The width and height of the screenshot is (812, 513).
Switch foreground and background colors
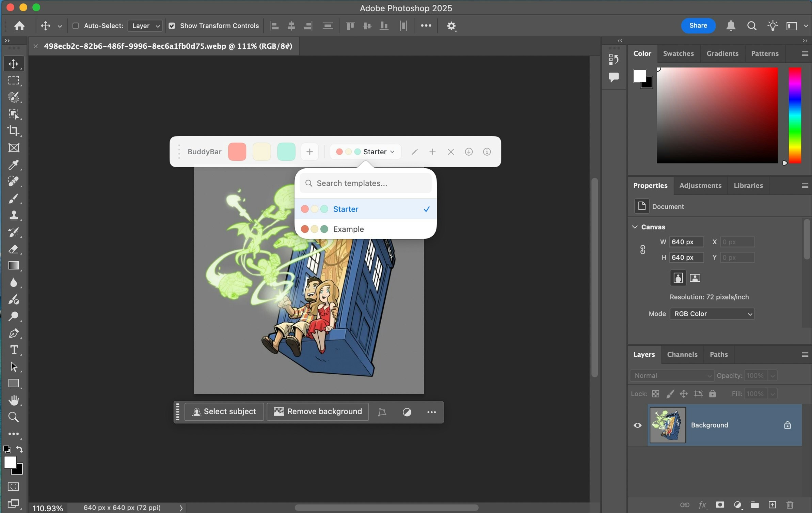tap(20, 449)
